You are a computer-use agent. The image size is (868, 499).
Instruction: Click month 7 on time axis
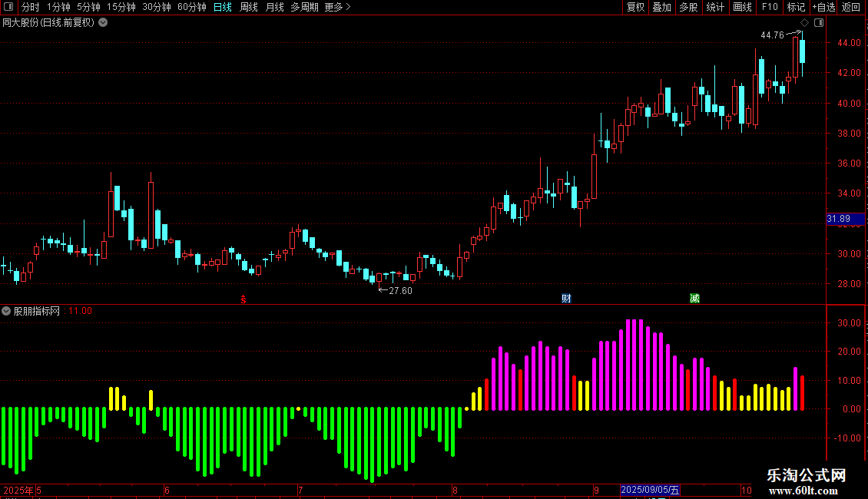[300, 490]
